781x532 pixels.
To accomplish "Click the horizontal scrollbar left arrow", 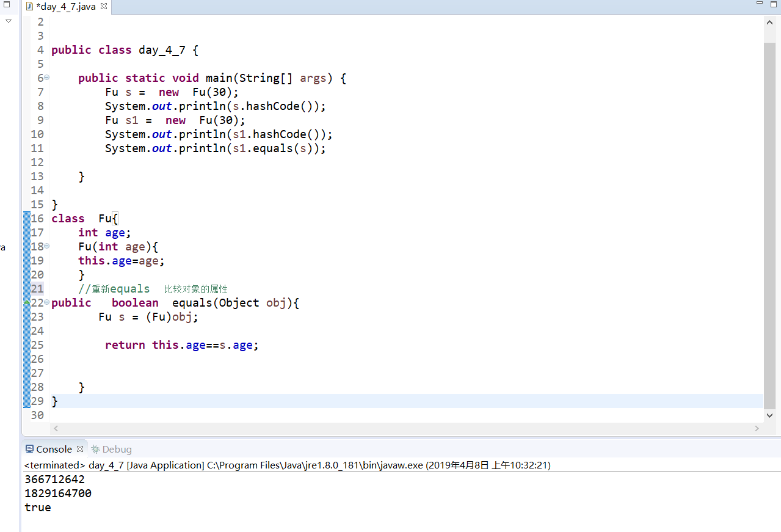I will click(x=55, y=429).
